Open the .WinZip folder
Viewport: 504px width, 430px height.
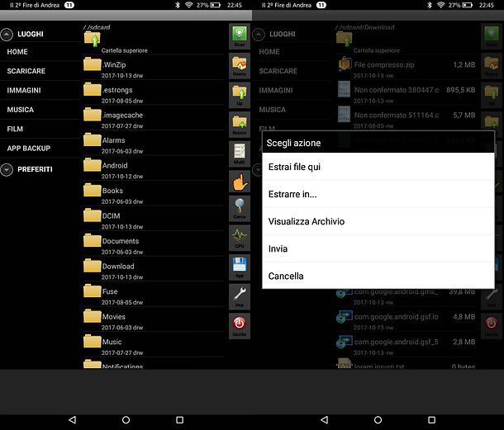tap(153, 68)
